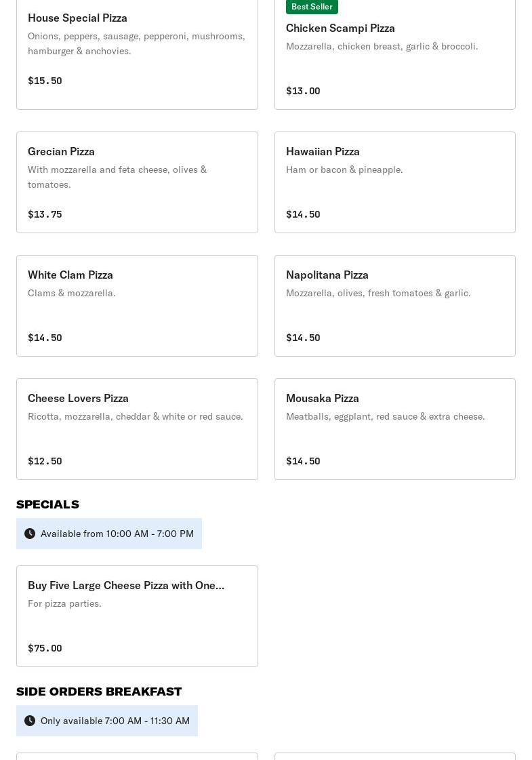Click the Side Orders Breakfast heading
Image resolution: width=532 pixels, height=760 pixels.
coord(99,692)
